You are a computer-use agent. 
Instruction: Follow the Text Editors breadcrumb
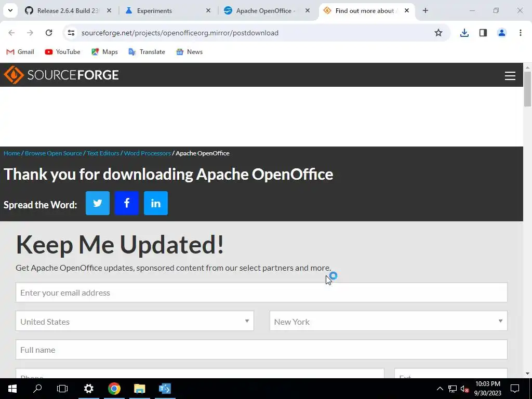103,153
